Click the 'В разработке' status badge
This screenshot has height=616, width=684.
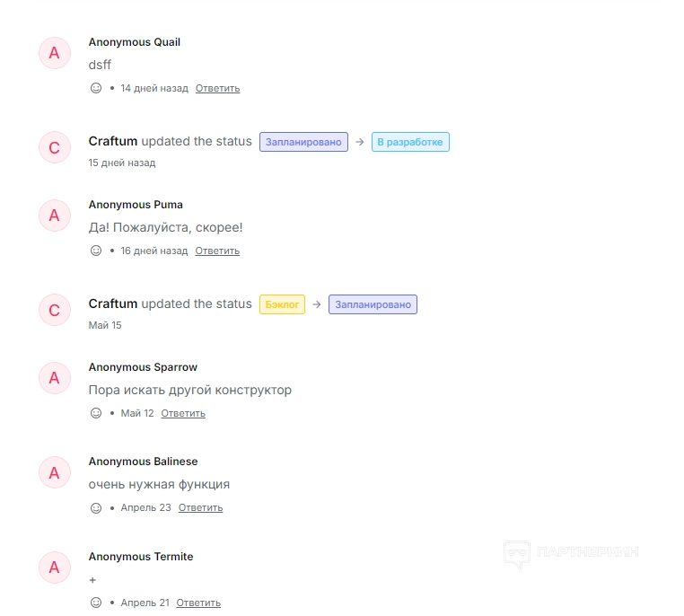[410, 142]
